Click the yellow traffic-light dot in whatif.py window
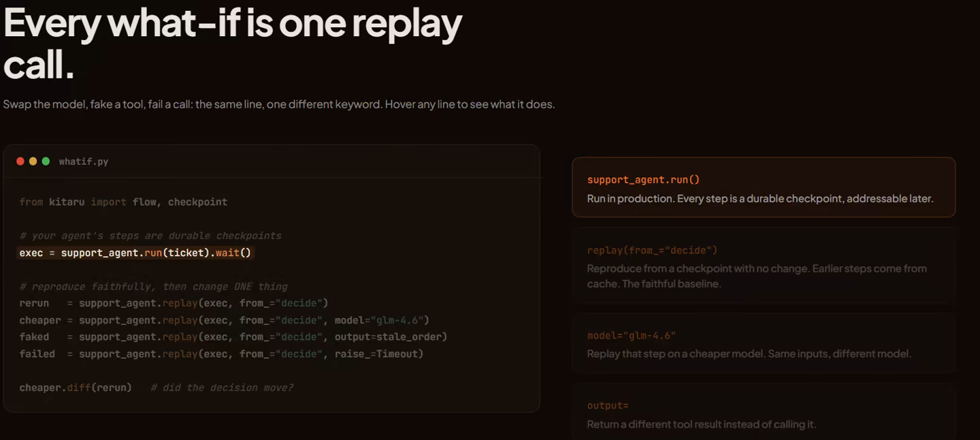 [33, 161]
